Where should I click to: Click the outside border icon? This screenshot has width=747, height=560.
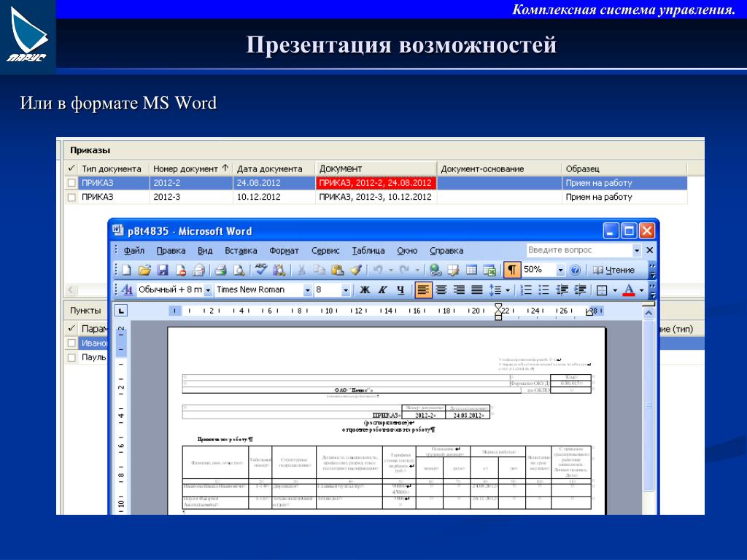(x=602, y=289)
